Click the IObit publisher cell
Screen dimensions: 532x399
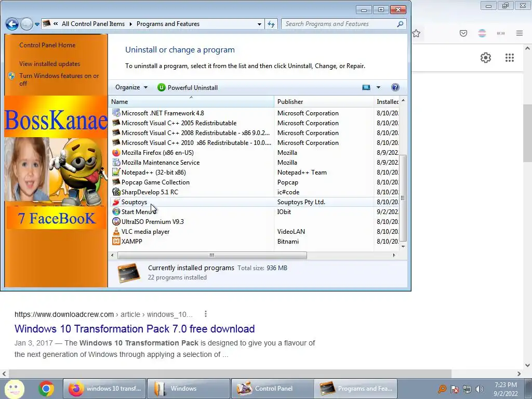[x=284, y=212]
